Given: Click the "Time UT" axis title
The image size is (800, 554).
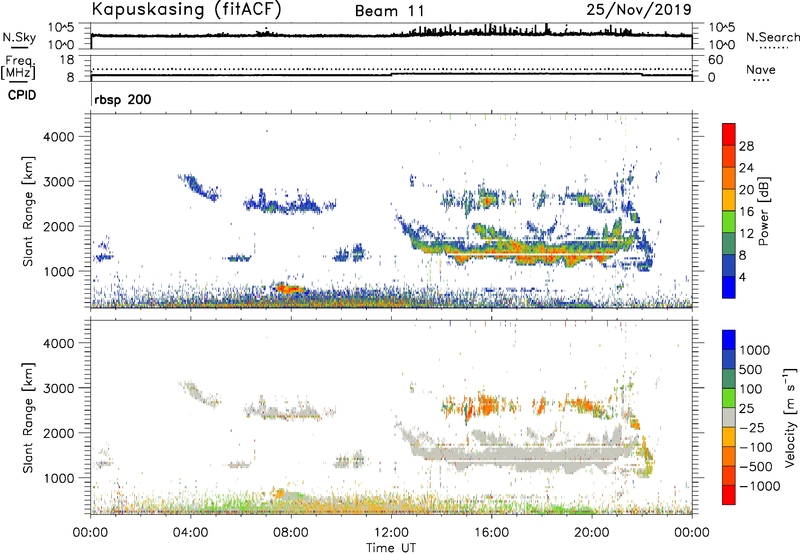Looking at the screenshot, I should (x=391, y=548).
